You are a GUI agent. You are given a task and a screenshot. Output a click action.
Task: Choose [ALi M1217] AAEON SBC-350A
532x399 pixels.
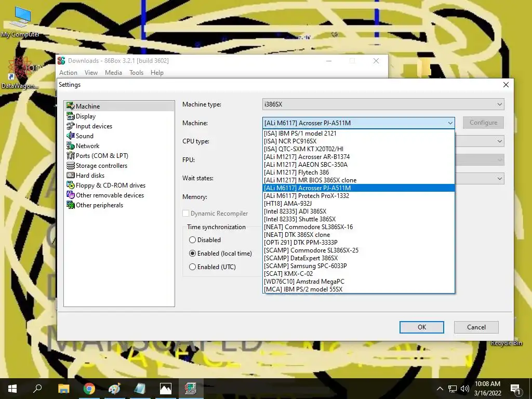[358, 165]
